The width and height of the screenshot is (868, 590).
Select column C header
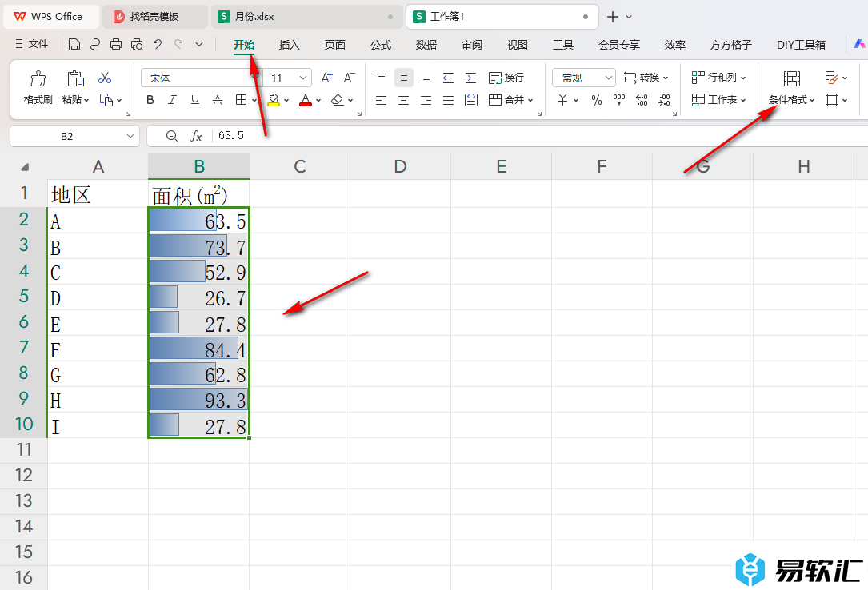pyautogui.click(x=299, y=166)
